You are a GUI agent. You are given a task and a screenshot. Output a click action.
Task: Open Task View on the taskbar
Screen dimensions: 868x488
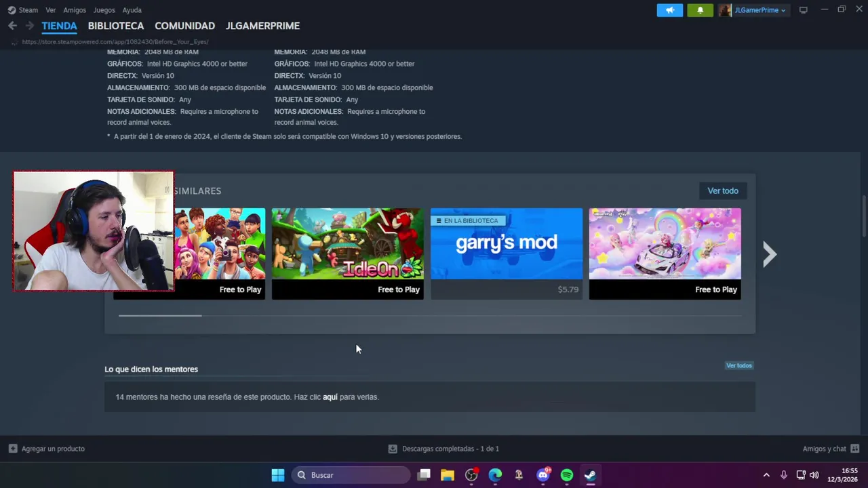pos(424,475)
